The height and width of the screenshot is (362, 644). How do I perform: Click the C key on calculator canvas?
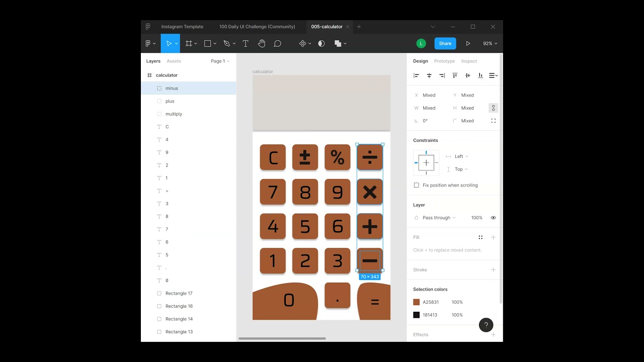coord(273,157)
